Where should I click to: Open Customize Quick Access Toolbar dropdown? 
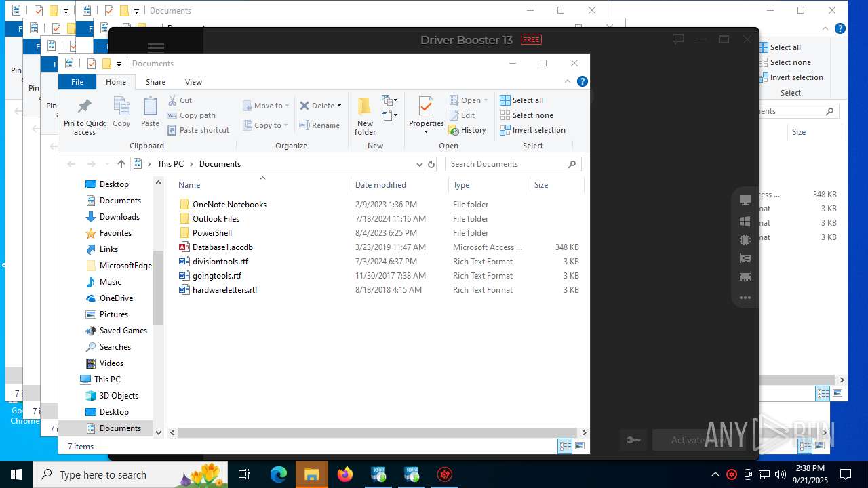pos(119,64)
